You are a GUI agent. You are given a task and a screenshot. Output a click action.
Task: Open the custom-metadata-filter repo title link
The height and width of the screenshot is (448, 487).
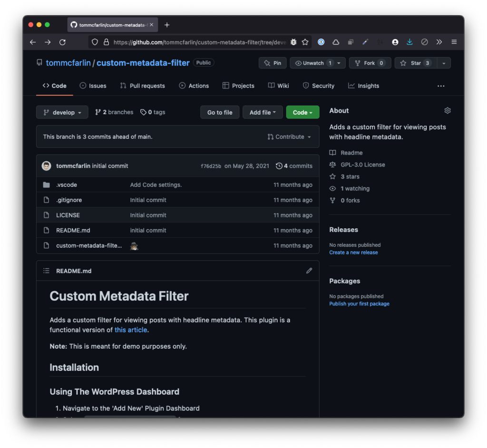coord(143,63)
